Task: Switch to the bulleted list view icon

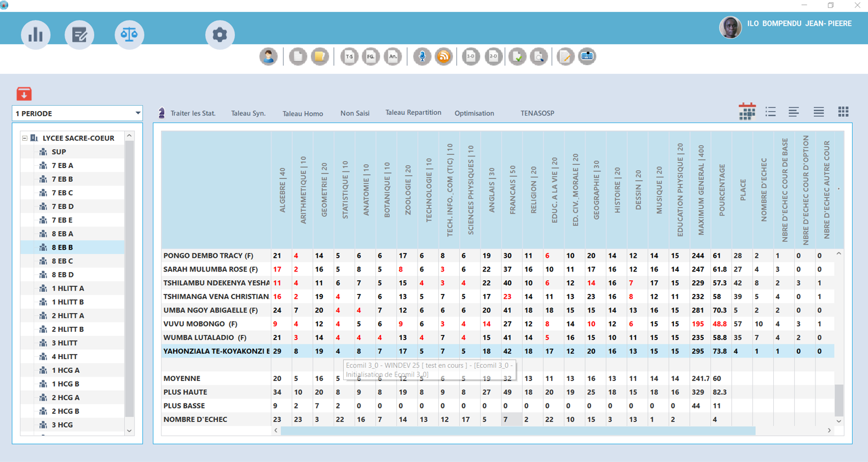Action: [x=771, y=112]
